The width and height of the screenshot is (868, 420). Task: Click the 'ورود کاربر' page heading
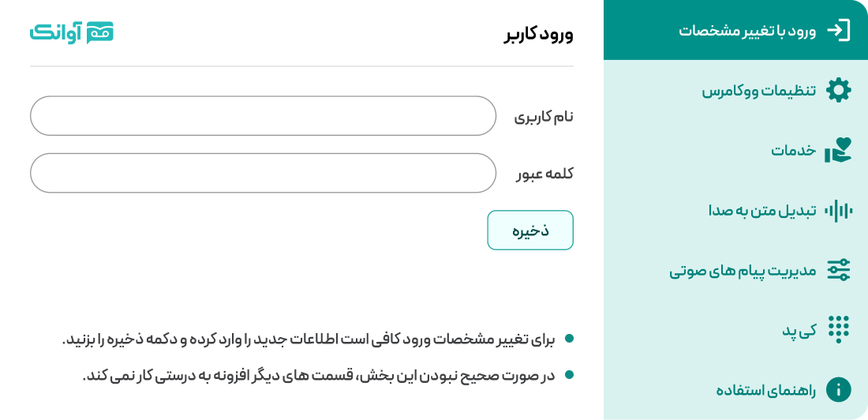click(539, 34)
